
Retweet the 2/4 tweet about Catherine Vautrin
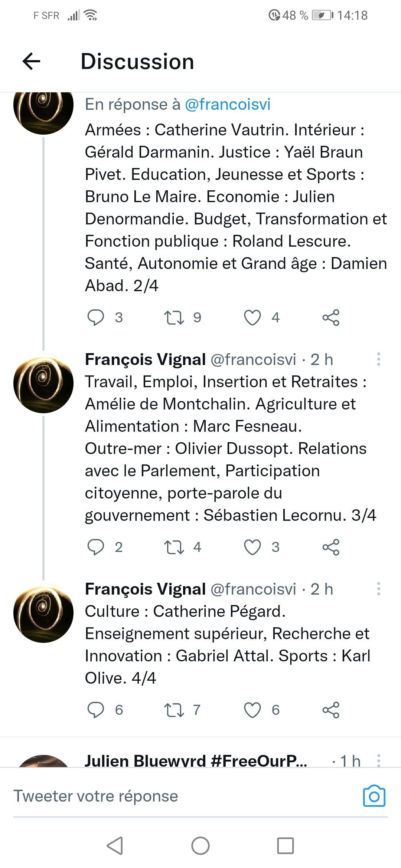tap(174, 318)
